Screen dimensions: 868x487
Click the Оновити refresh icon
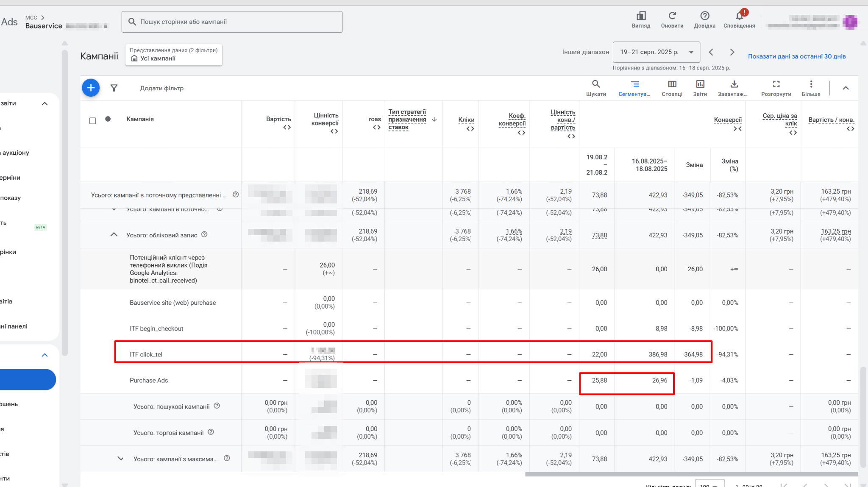click(x=672, y=16)
